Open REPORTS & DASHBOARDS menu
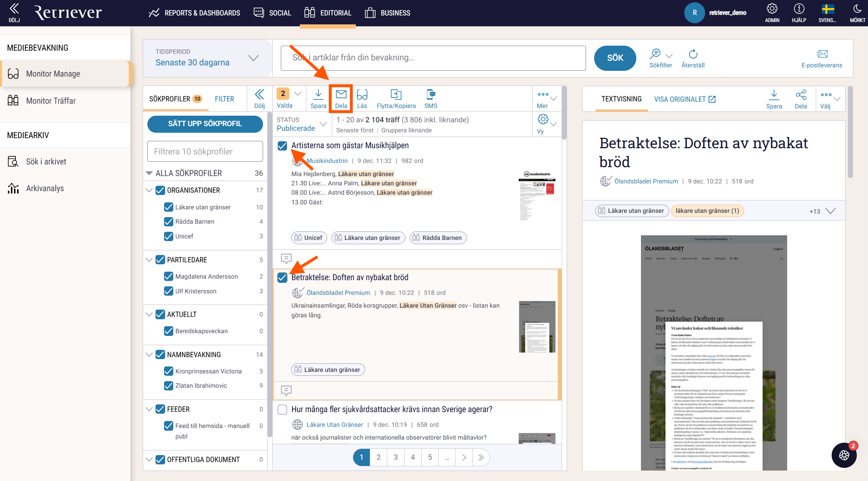 [194, 13]
